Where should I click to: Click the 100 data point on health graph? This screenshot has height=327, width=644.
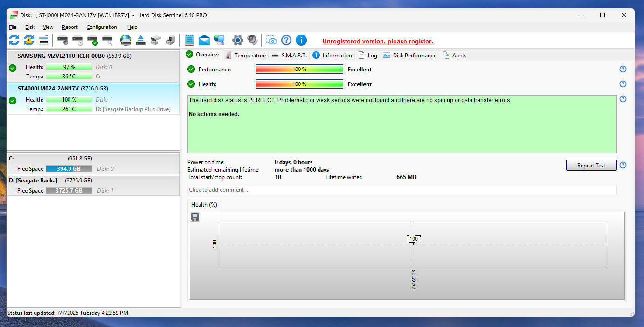pyautogui.click(x=414, y=244)
